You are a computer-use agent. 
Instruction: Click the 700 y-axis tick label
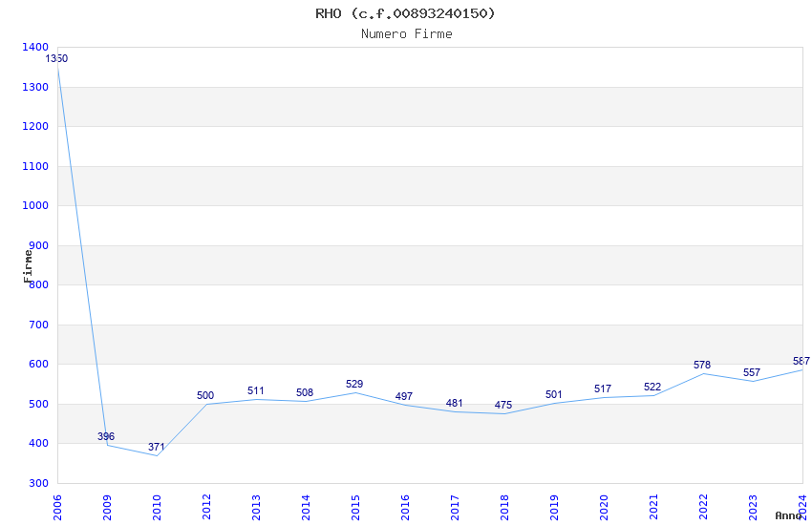(38, 325)
